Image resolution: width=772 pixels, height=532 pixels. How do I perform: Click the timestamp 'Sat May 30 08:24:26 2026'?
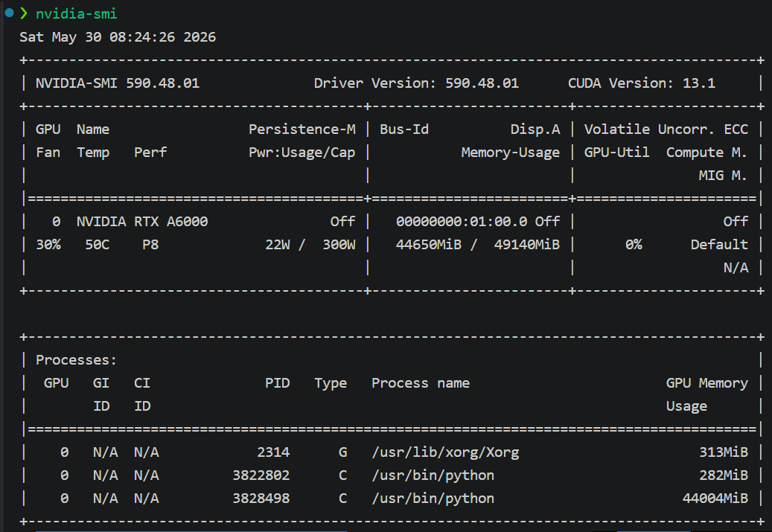pos(118,37)
